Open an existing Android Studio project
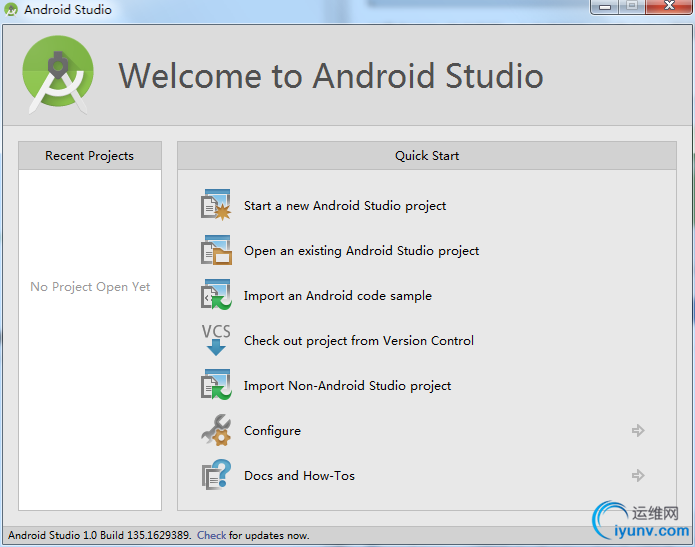The height and width of the screenshot is (547, 695). point(361,251)
